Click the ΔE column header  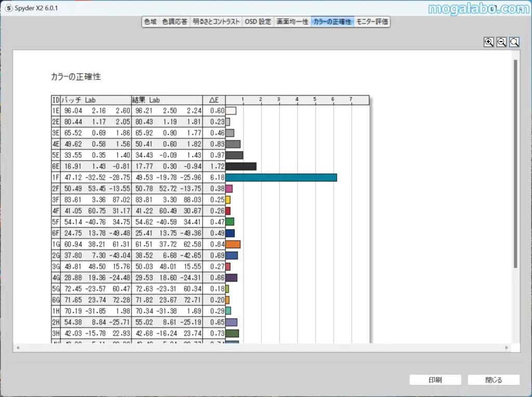click(x=214, y=100)
